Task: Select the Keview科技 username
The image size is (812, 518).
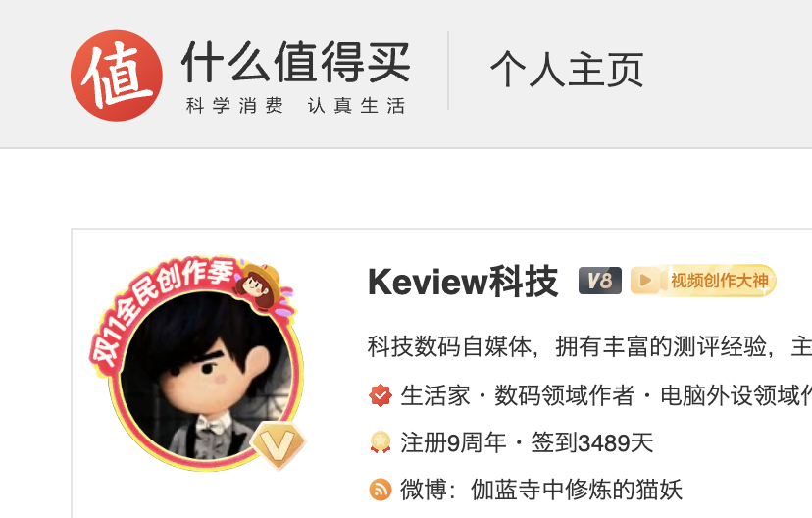Action: [x=463, y=282]
